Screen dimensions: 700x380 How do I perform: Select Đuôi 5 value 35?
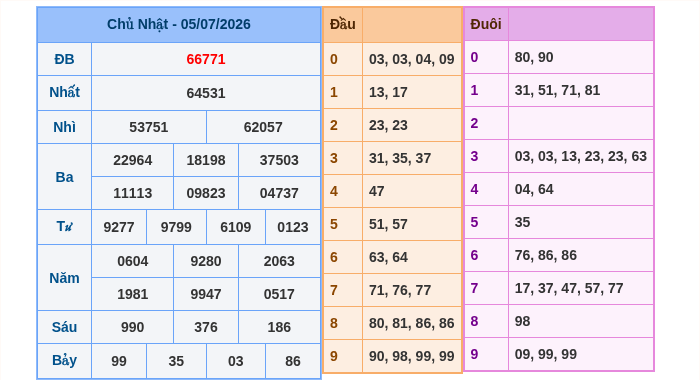522,223
